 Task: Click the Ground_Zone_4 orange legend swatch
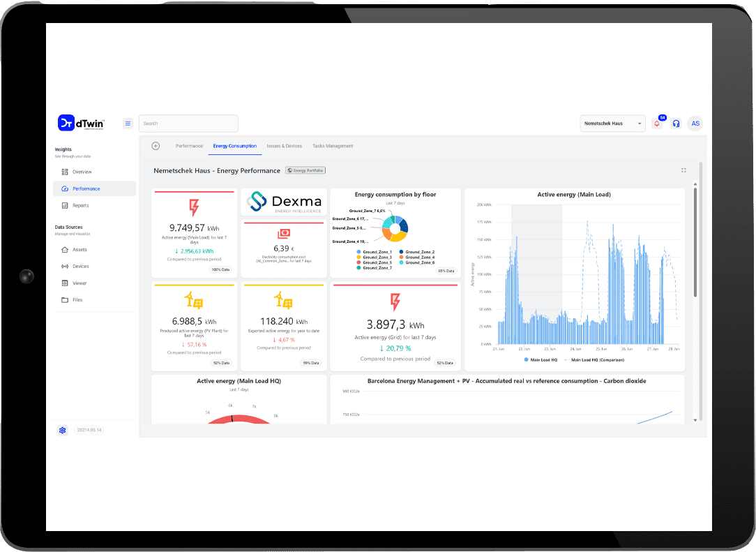coord(402,258)
